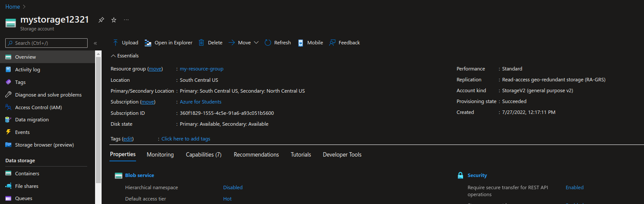Open the Developer Tools tab

(x=342, y=154)
